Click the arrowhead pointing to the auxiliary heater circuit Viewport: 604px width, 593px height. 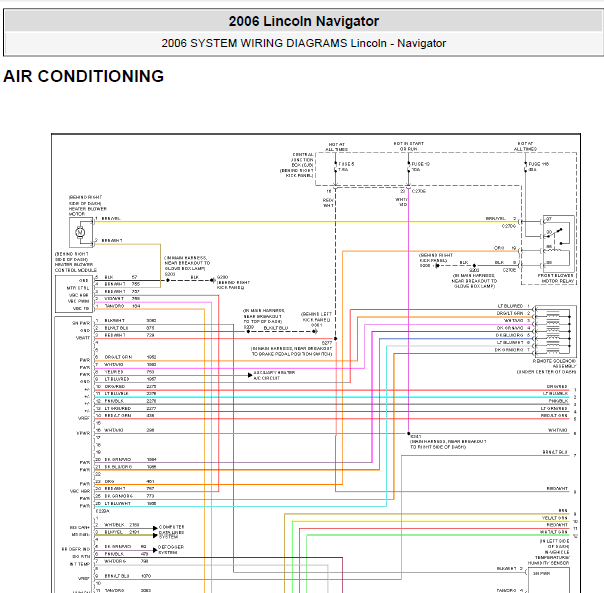[250, 375]
